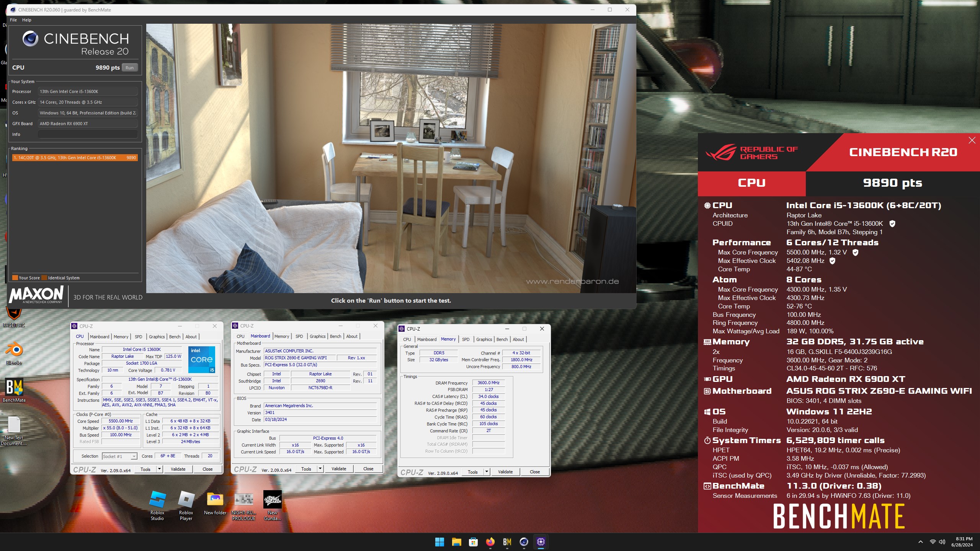Open BenchMate desktop shortcut

pyautogui.click(x=14, y=390)
